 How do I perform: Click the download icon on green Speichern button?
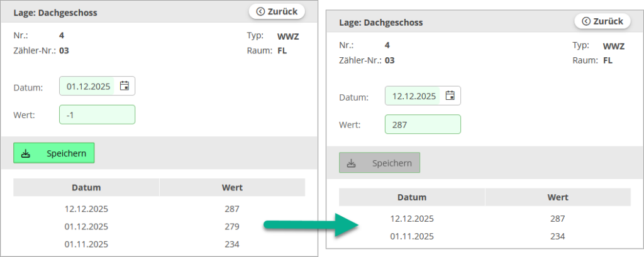(x=26, y=153)
